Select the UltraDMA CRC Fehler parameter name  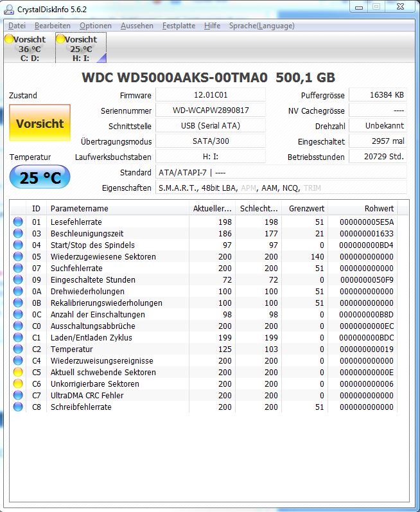click(x=87, y=396)
